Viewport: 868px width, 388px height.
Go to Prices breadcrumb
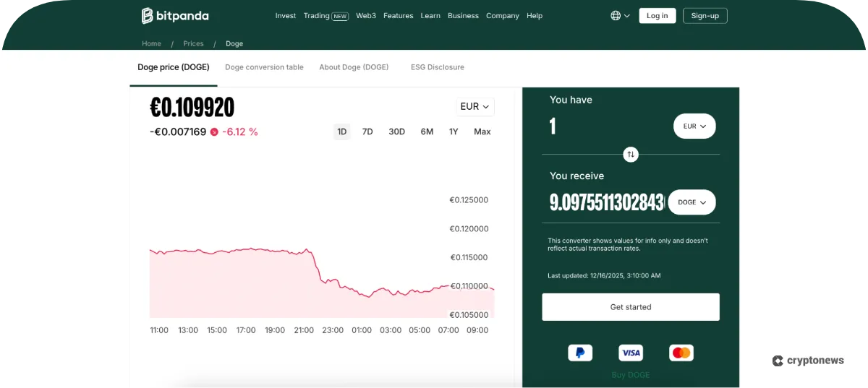coord(193,44)
